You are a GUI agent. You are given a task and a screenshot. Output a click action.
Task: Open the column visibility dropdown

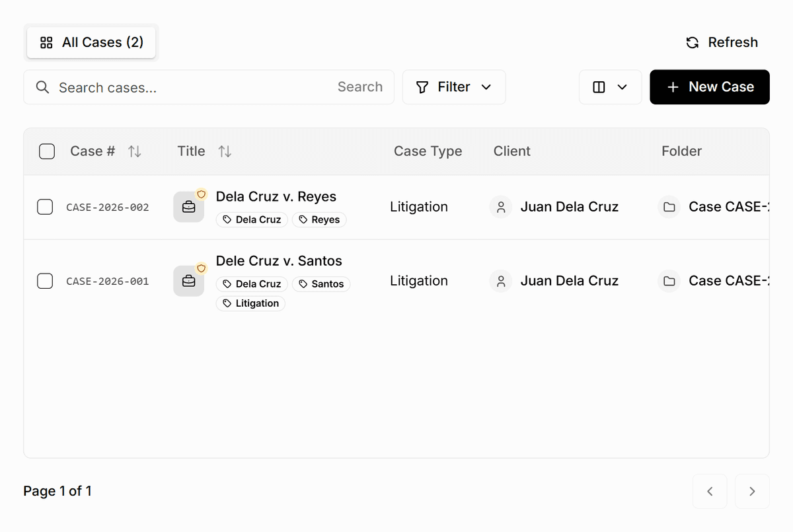point(610,87)
